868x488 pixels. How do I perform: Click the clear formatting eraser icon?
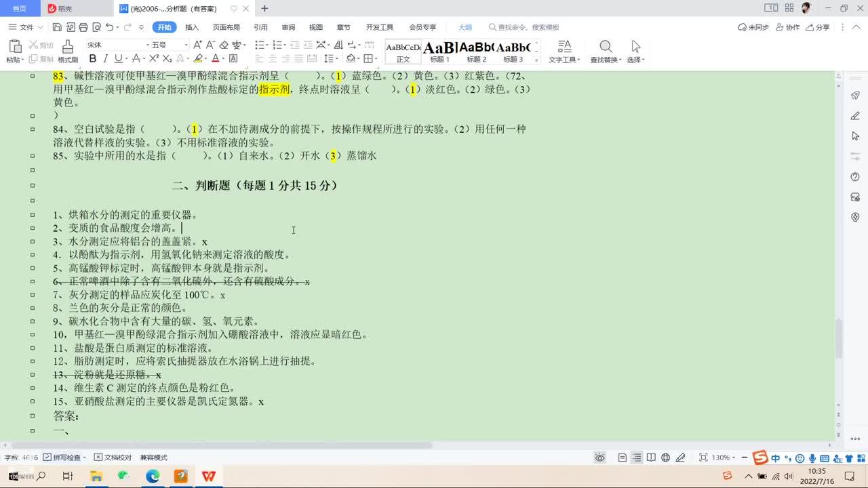[224, 45]
